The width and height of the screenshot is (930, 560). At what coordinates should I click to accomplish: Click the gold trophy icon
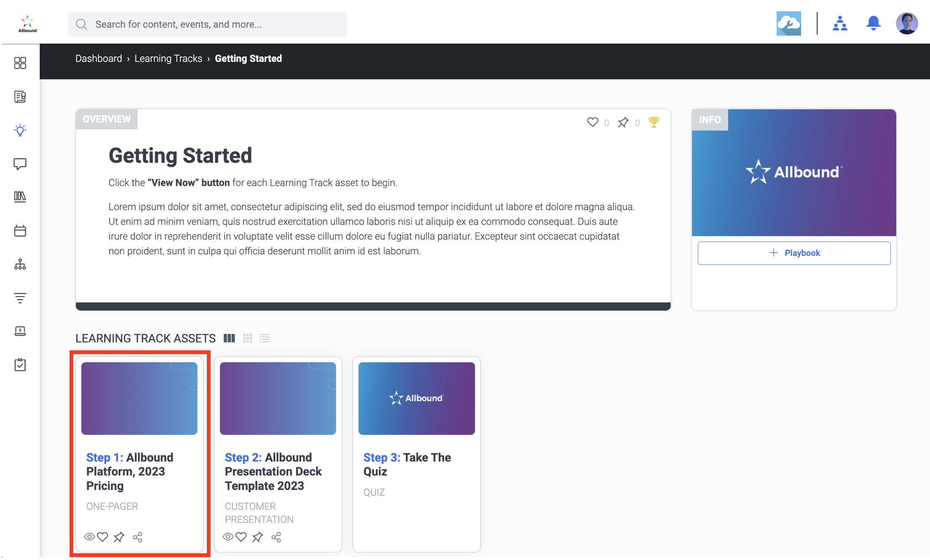(654, 122)
